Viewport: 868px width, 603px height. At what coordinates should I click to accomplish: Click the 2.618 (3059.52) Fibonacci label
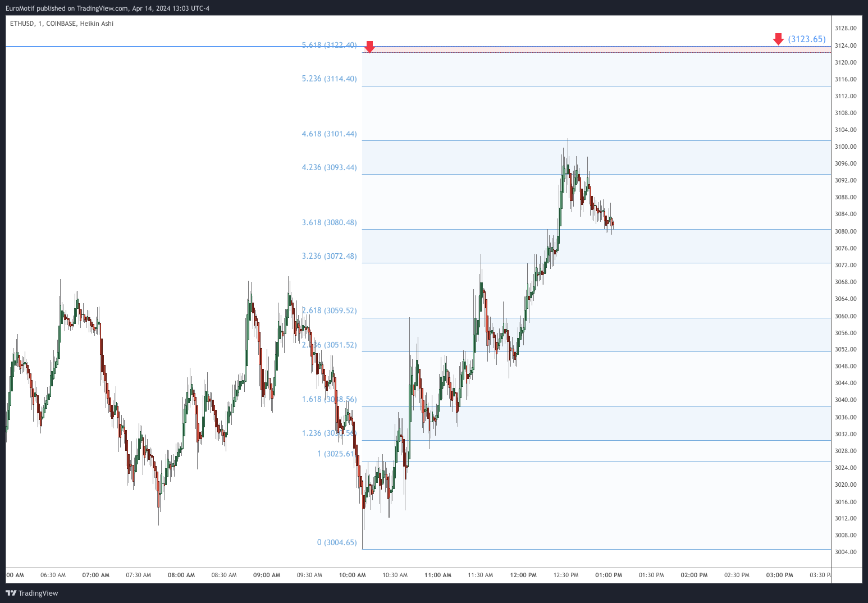pos(329,310)
